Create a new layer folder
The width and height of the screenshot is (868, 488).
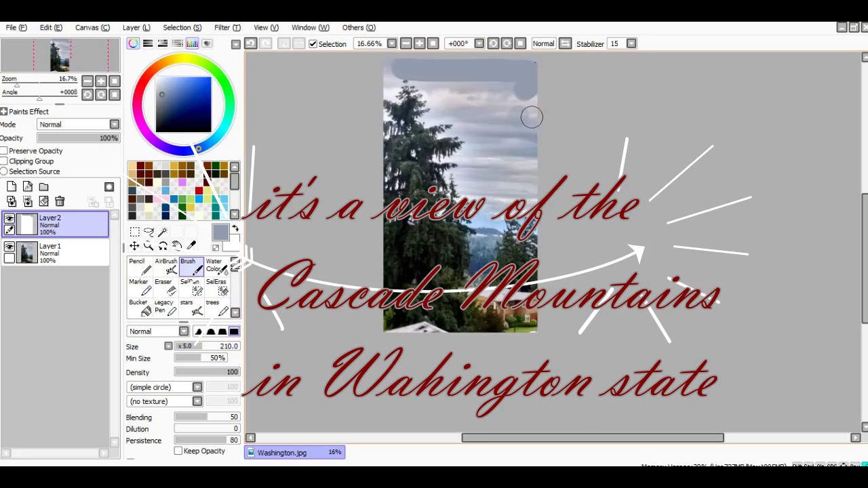tap(44, 186)
